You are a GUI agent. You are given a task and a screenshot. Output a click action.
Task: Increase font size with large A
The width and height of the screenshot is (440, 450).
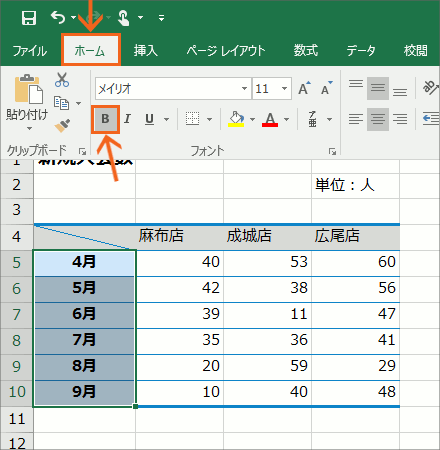point(304,88)
